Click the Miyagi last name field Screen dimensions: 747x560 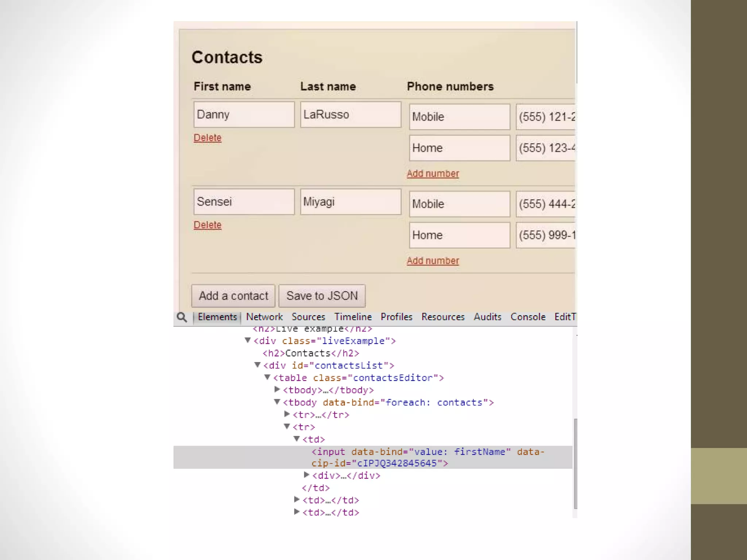(x=350, y=202)
